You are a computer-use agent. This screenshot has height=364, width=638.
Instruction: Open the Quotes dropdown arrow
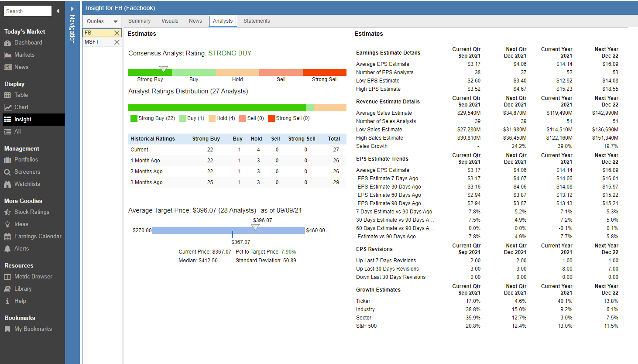coord(116,21)
